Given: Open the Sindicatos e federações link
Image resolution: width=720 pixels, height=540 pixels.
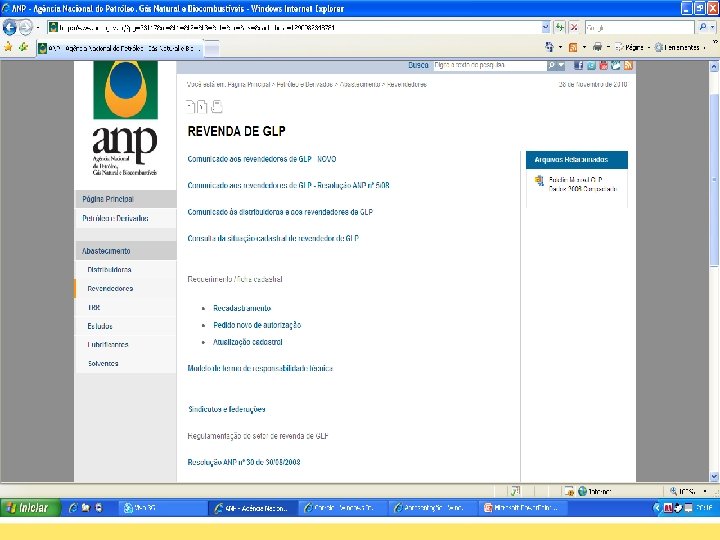Looking at the screenshot, I should 227,409.
